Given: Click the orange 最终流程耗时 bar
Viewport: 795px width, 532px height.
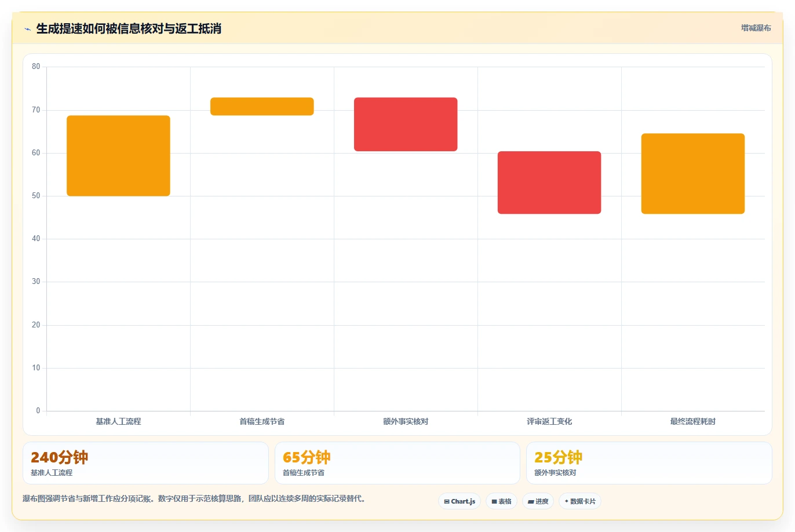Looking at the screenshot, I should click(693, 174).
